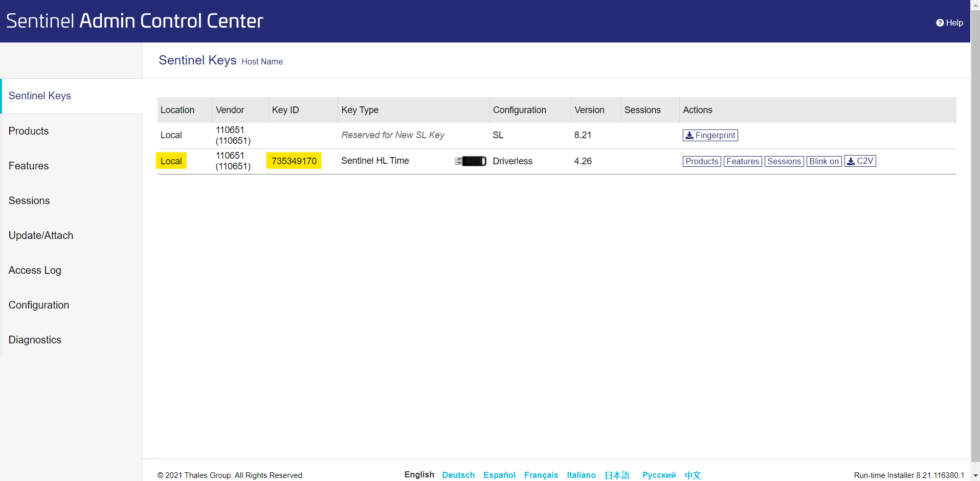Open the Features sidebar page
Viewport: 980px width, 481px height.
coord(29,166)
